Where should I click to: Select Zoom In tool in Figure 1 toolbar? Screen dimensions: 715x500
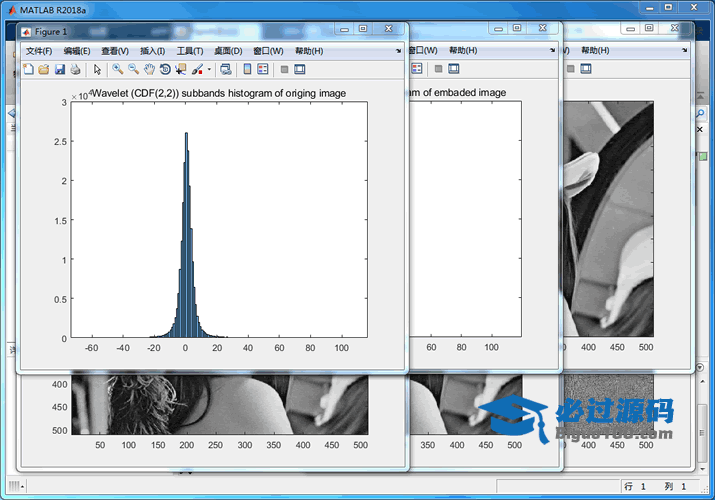point(117,69)
